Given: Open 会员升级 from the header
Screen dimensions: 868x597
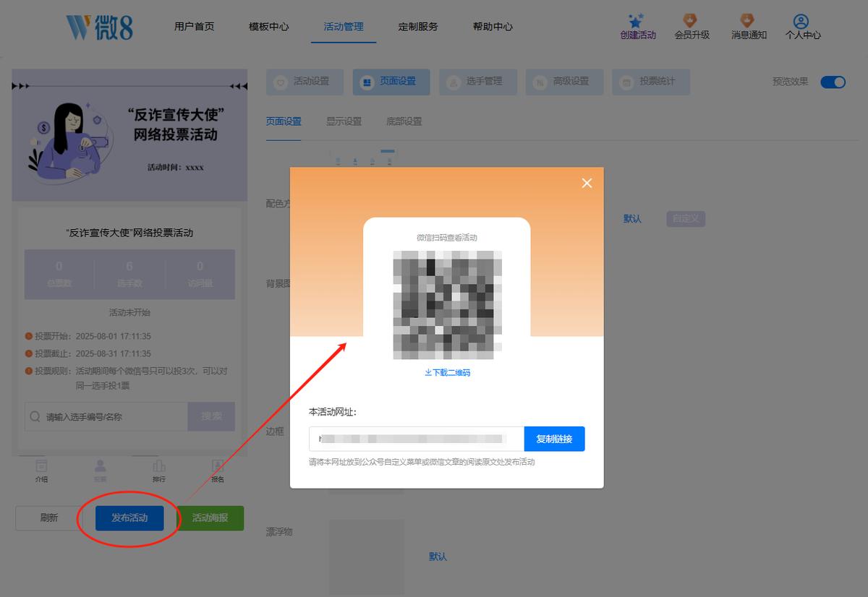Looking at the screenshot, I should tap(692, 27).
